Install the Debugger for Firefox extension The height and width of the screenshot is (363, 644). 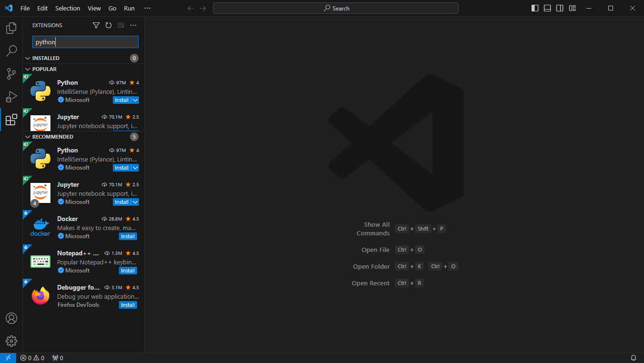(128, 305)
